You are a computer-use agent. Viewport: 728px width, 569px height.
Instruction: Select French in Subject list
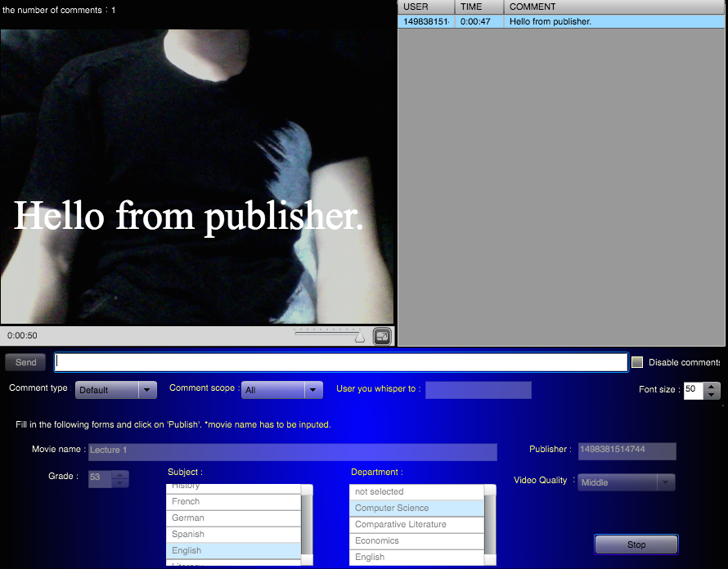coord(234,502)
